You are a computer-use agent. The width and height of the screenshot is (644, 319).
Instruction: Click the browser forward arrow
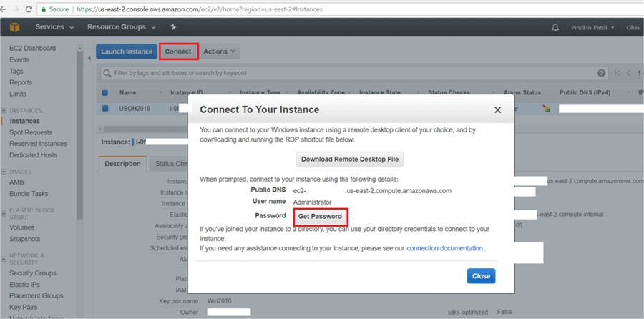(x=16, y=9)
